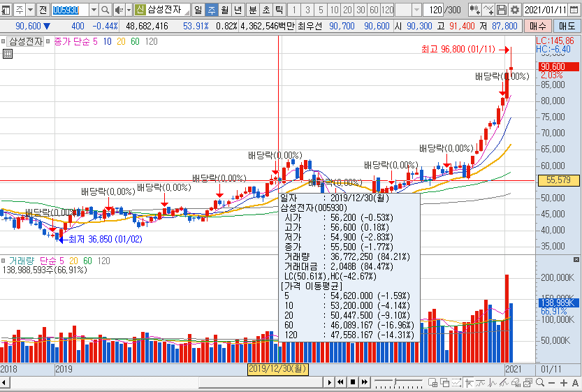The height and width of the screenshot is (392, 582).
Task: Click the search magnifier next to the stock code
Action: (x=106, y=10)
